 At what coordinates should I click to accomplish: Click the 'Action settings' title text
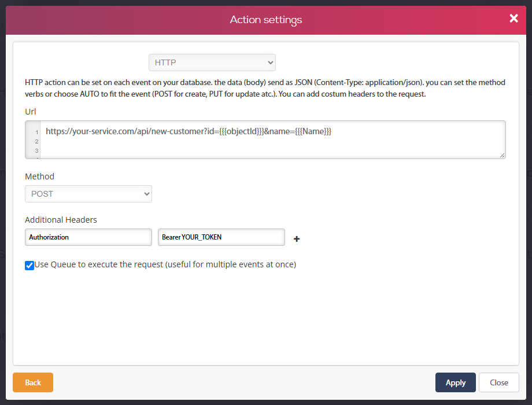tap(265, 20)
